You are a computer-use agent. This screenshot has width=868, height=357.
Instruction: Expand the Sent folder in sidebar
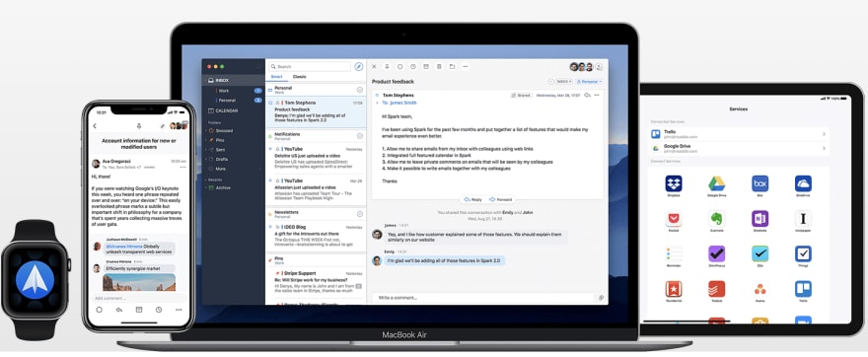tap(206, 150)
